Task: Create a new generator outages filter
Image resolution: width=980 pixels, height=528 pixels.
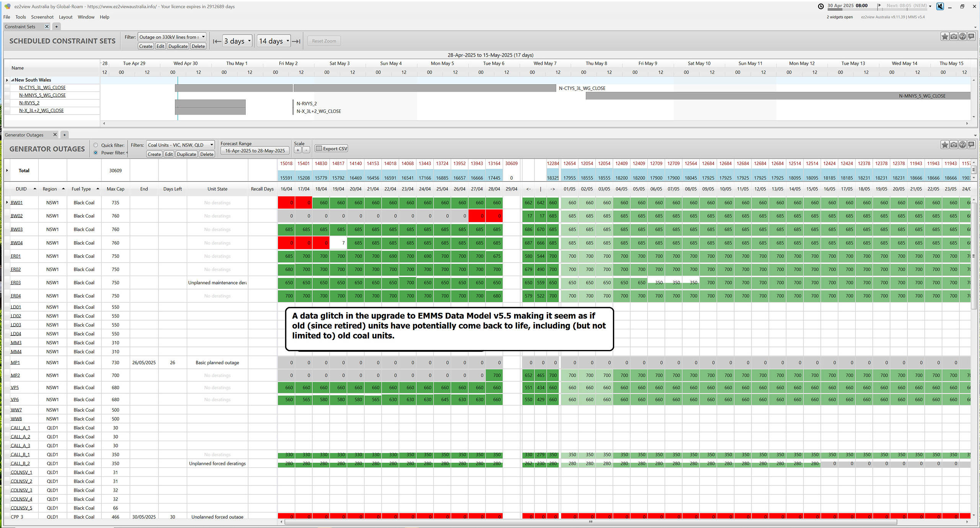Action: click(x=154, y=154)
